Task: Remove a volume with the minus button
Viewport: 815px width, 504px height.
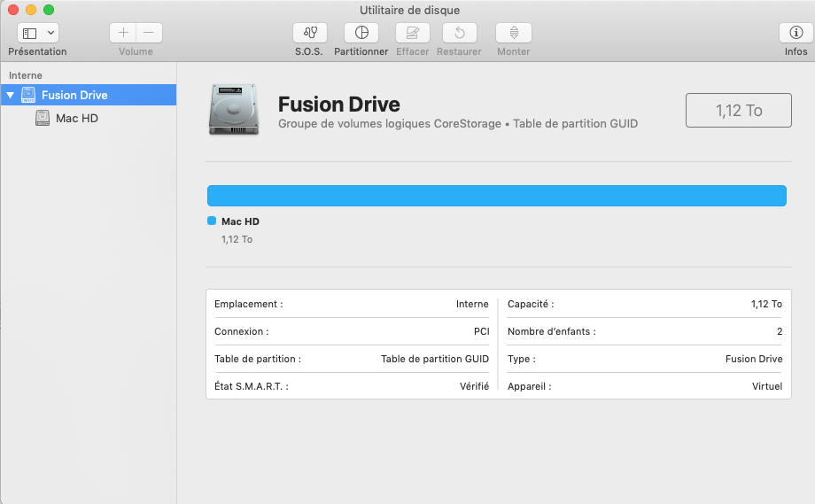Action: point(149,33)
